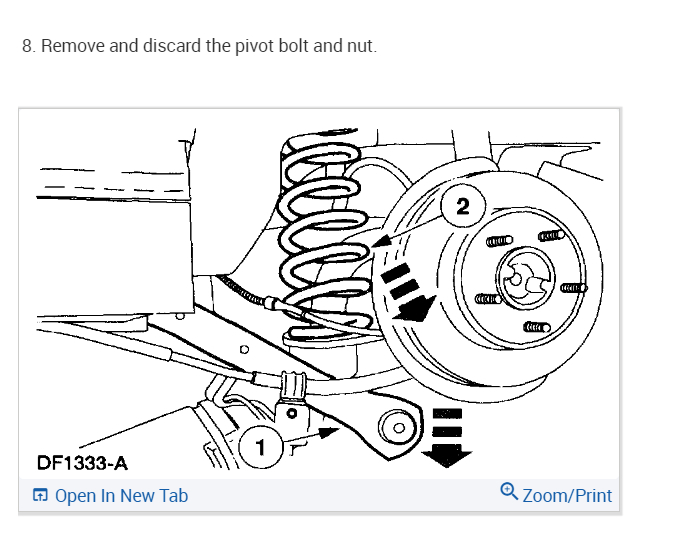
Task: Click the Zoom/Print text link
Action: click(567, 496)
